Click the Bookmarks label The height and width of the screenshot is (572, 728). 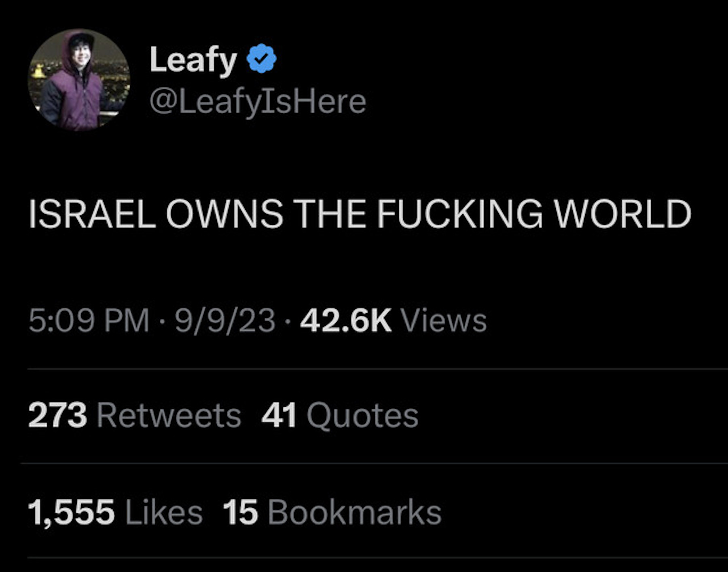pos(354,512)
